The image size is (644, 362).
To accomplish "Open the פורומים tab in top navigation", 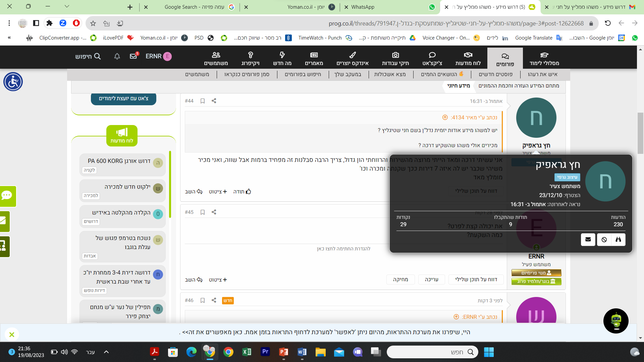I will click(x=505, y=59).
